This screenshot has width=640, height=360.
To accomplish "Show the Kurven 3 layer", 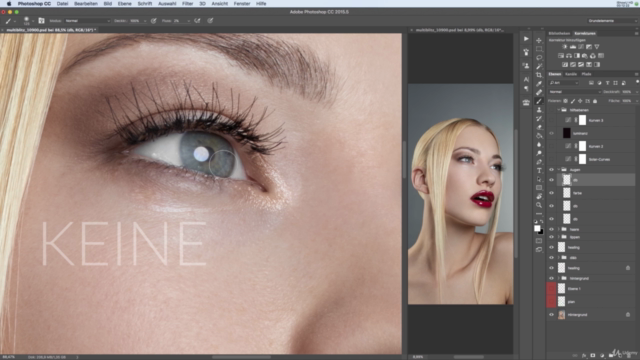I will tap(551, 120).
